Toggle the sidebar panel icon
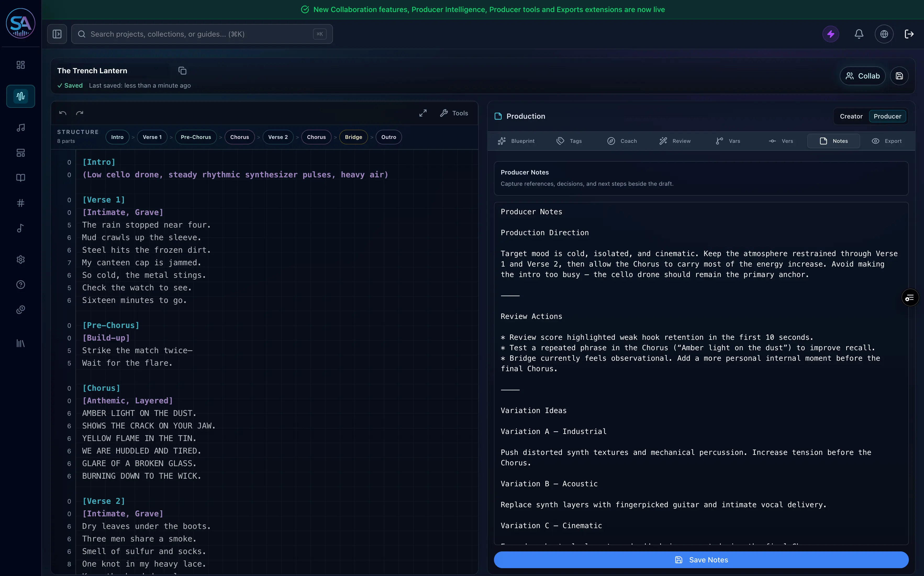The width and height of the screenshot is (924, 576). pyautogui.click(x=57, y=34)
